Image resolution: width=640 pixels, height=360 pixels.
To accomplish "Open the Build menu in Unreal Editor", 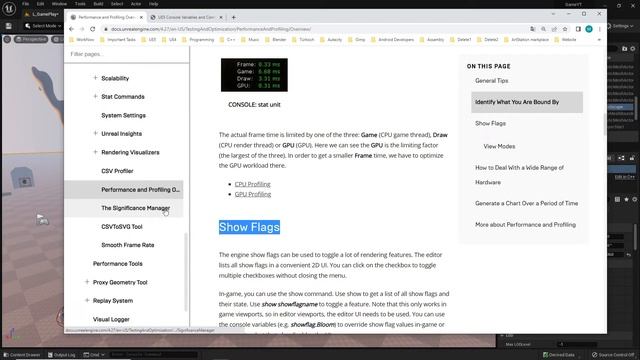I will pos(98,4).
